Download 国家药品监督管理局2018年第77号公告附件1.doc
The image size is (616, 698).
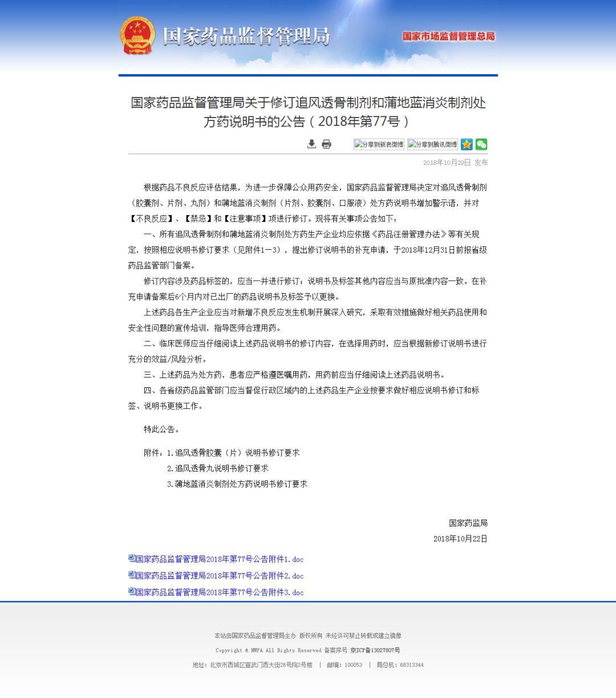[219, 559]
